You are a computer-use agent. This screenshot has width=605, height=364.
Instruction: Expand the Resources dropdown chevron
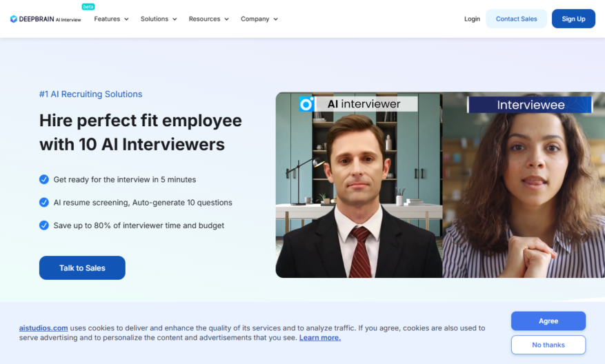click(226, 19)
